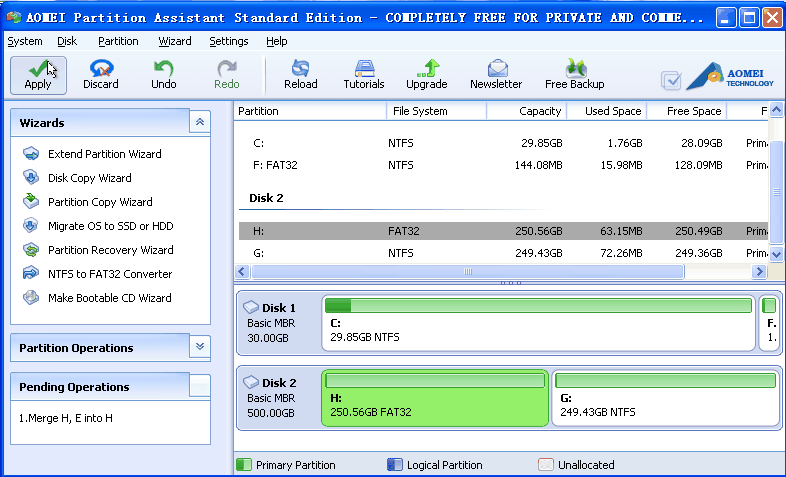Reload disk information
The image size is (786, 477).
(x=301, y=75)
